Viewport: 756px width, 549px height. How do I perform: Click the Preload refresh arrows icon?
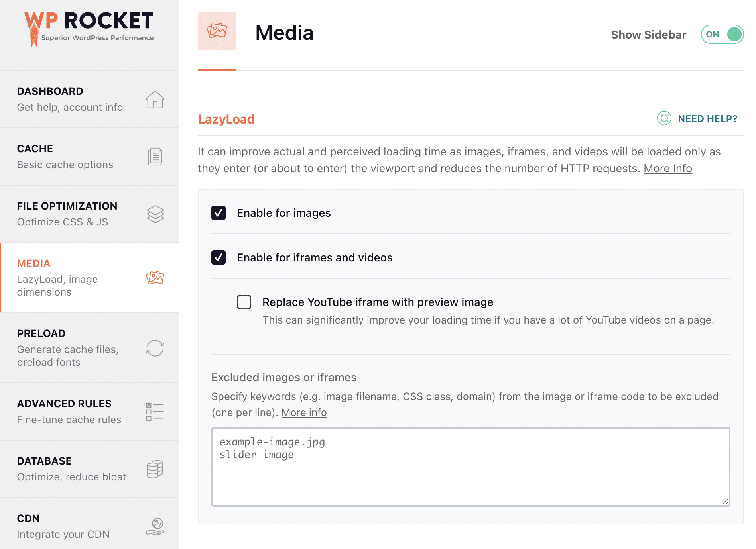(155, 348)
